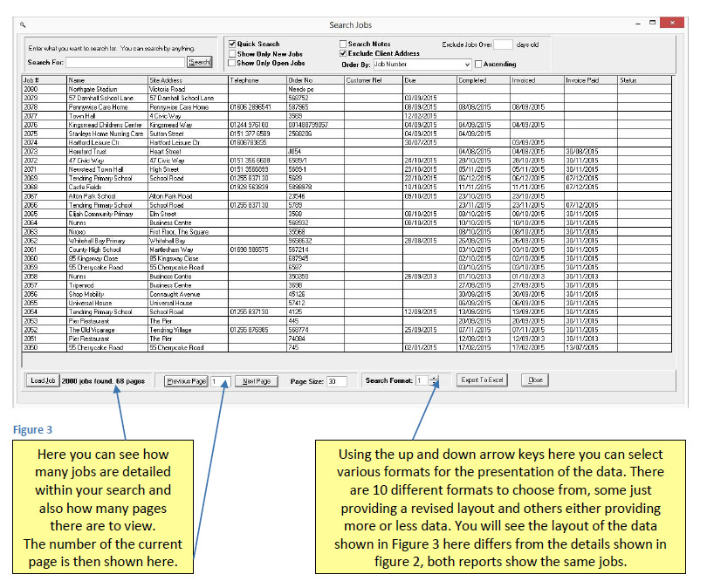Click the Invoiced column header
707x588 pixels.
point(537,80)
